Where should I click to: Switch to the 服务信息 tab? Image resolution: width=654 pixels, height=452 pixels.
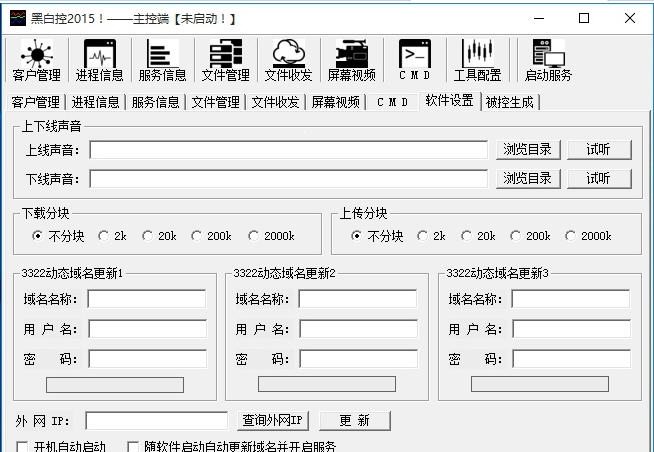tap(156, 102)
